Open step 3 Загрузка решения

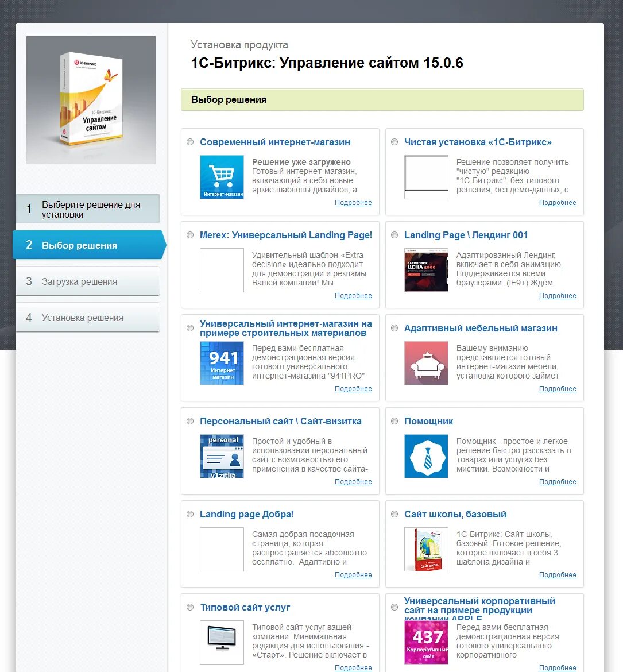[x=88, y=281]
